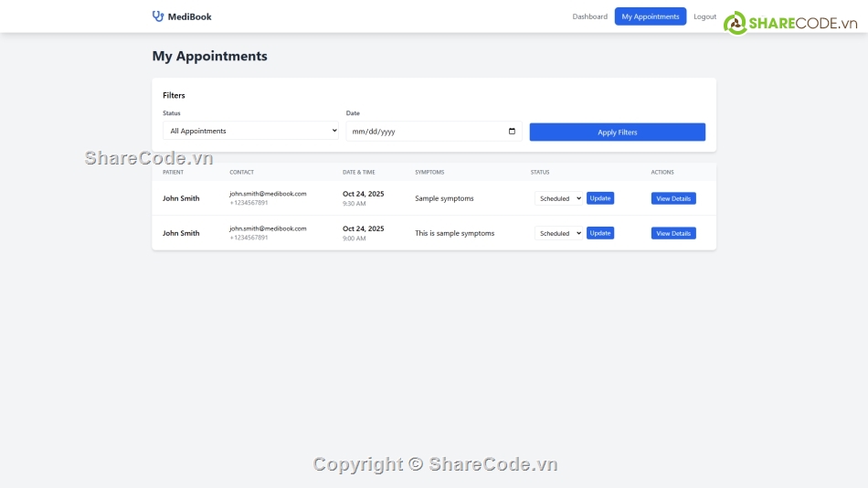
Task: Go to the Dashboard page
Action: 589,16
